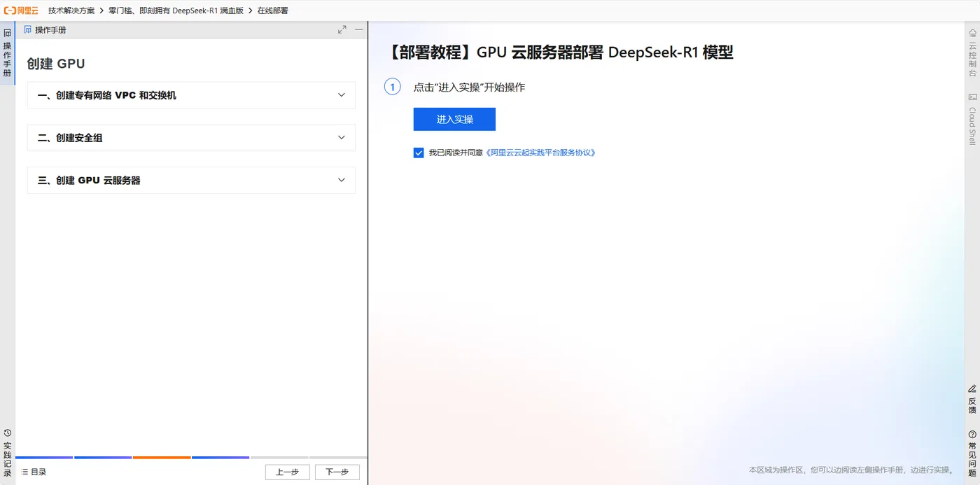Open the 目录 table of contents
This screenshot has height=485, width=980.
[34, 472]
